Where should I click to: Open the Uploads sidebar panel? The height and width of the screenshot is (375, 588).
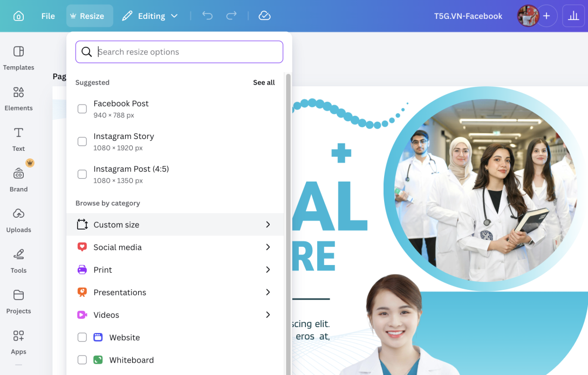pyautogui.click(x=18, y=220)
